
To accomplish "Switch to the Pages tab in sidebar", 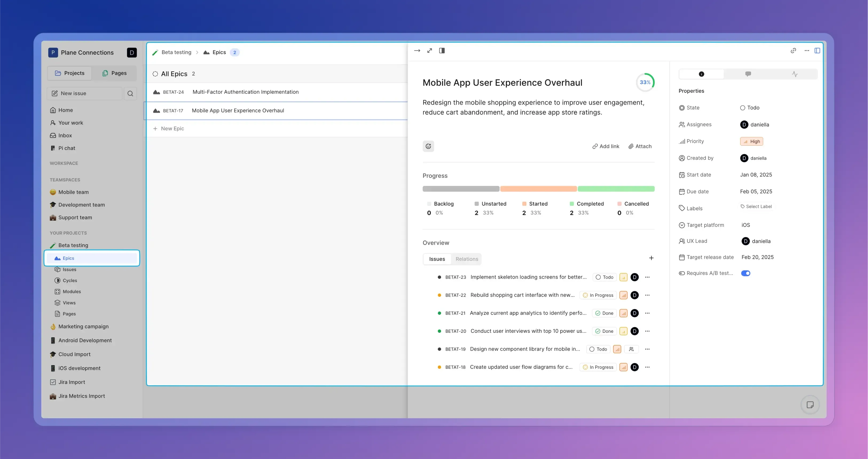I will click(x=115, y=73).
